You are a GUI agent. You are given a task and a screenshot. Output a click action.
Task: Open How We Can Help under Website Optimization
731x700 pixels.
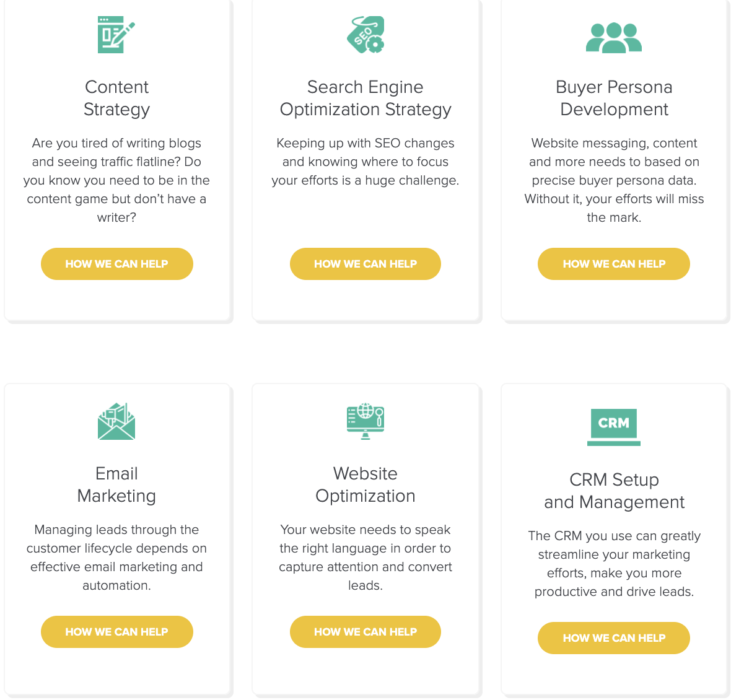coord(365,632)
